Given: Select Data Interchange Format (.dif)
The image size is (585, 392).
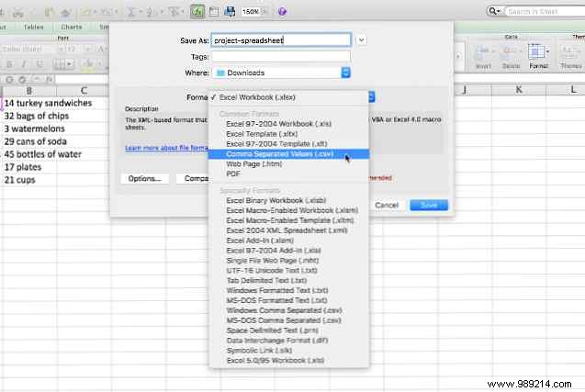Looking at the screenshot, I should [288, 341].
